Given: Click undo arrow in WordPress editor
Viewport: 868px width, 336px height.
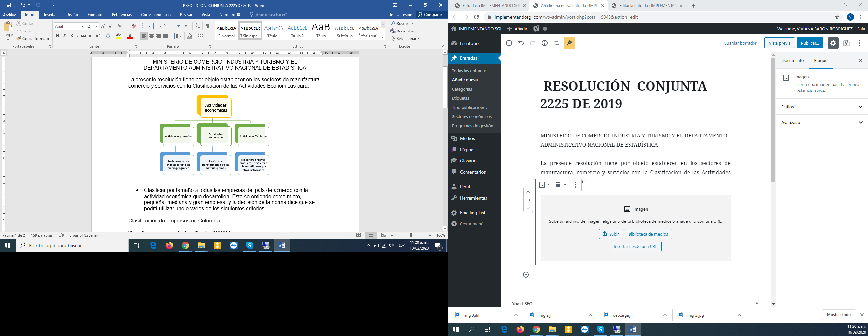Looking at the screenshot, I should (521, 43).
